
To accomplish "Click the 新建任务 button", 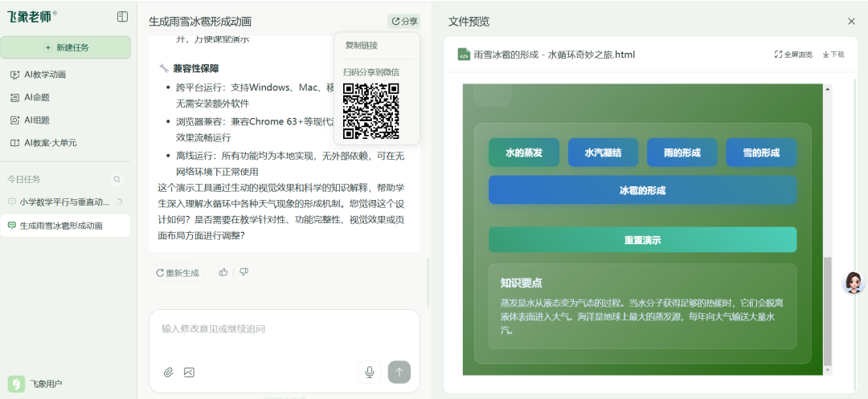I will tap(66, 47).
